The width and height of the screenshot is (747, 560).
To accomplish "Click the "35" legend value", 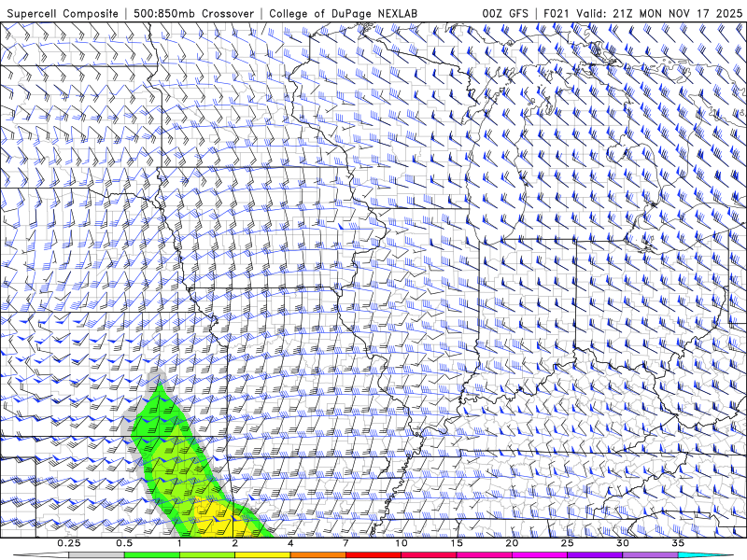I will click(678, 543).
